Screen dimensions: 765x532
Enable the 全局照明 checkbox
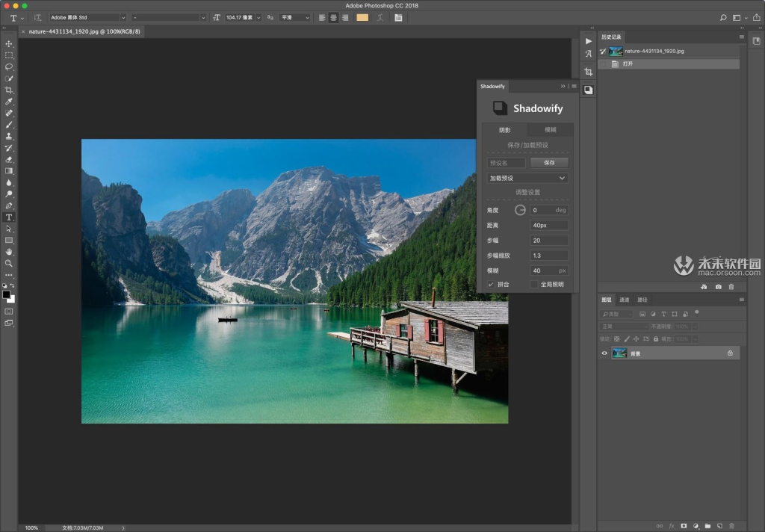pos(534,285)
